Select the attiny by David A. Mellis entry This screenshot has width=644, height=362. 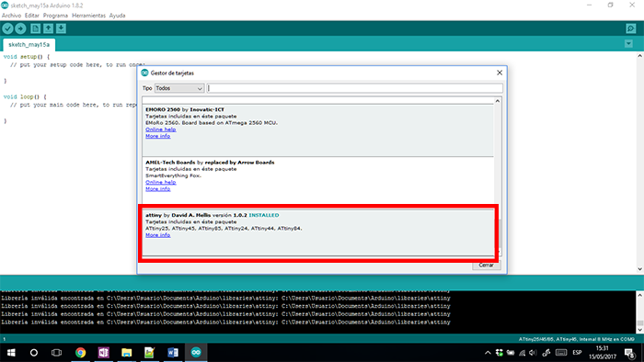coord(318,232)
